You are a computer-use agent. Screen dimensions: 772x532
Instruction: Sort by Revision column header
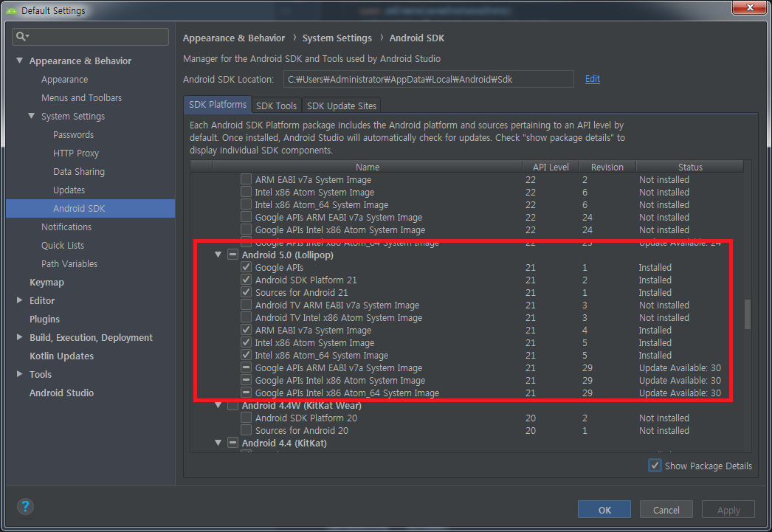(x=607, y=167)
